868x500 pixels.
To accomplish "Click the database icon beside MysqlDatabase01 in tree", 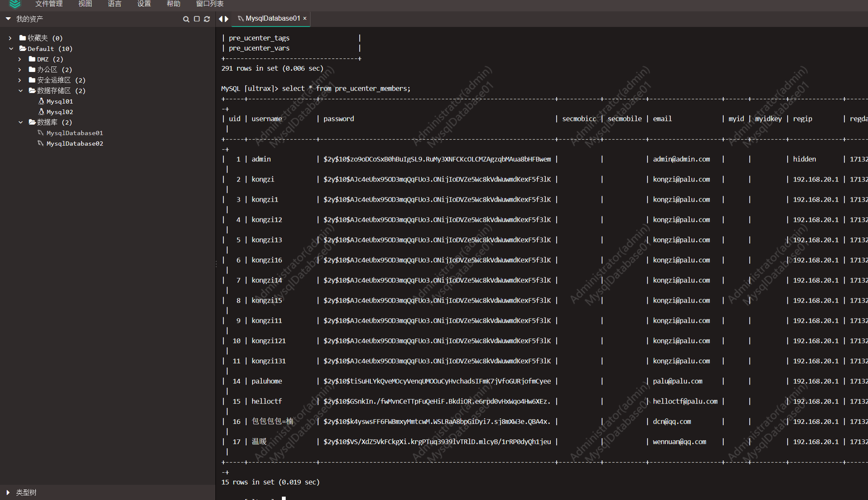I will pos(41,133).
